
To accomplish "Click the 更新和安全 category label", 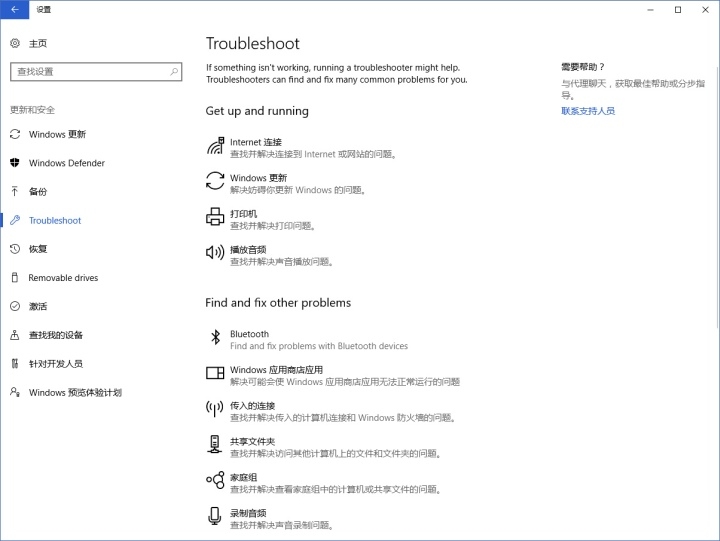I will 32,110.
